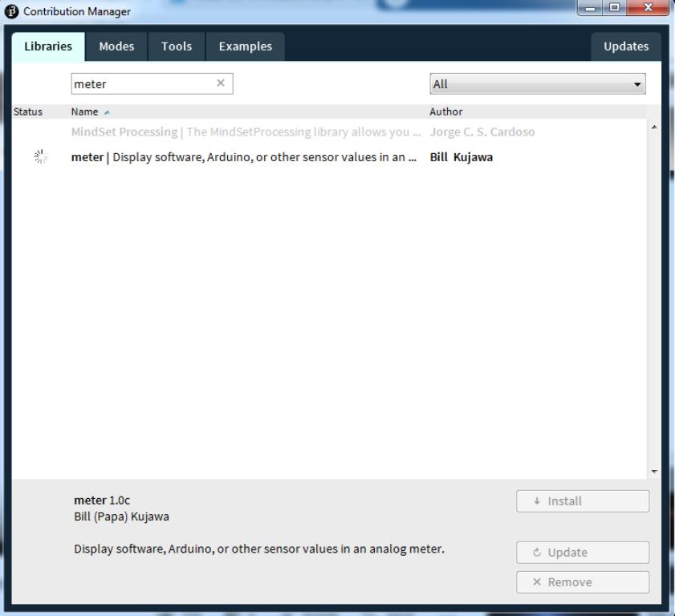Screen dimensions: 675x616
Task: Click the loading spinner beside meter
Action: (41, 156)
